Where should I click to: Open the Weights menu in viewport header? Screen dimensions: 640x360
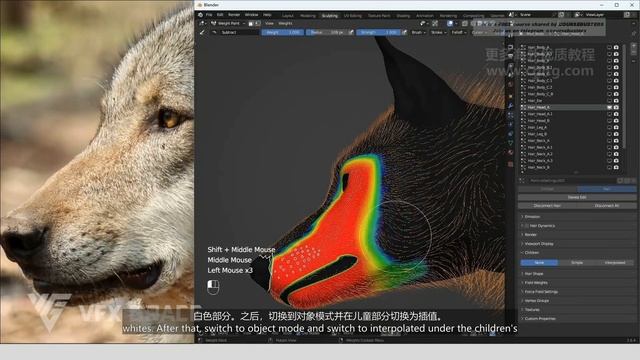(285, 24)
